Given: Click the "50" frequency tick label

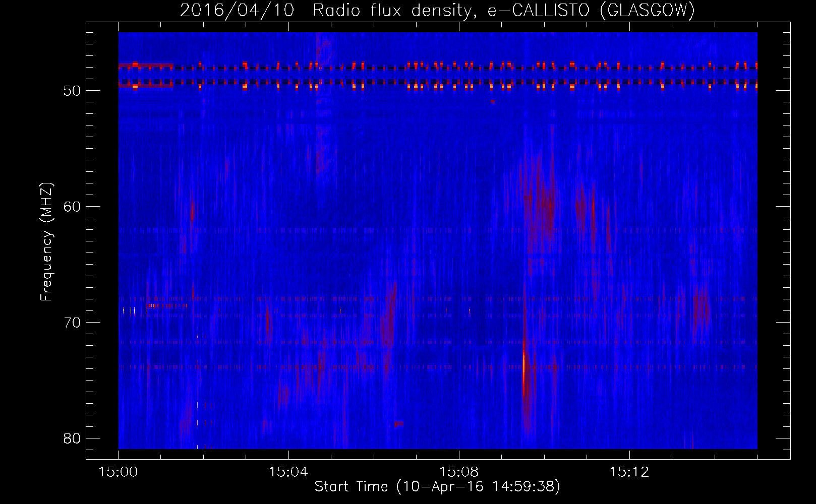Looking at the screenshot, I should (72, 91).
